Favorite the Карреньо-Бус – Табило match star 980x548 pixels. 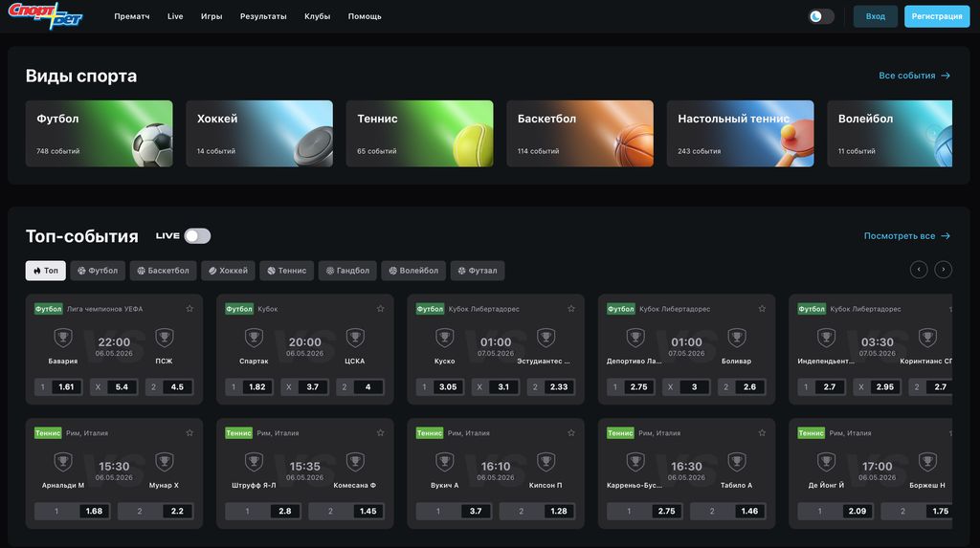762,433
